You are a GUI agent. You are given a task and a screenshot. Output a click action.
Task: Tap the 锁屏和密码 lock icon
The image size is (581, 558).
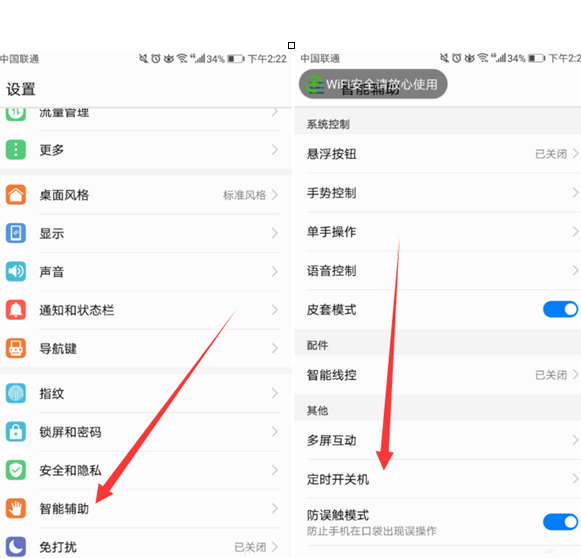click(16, 432)
